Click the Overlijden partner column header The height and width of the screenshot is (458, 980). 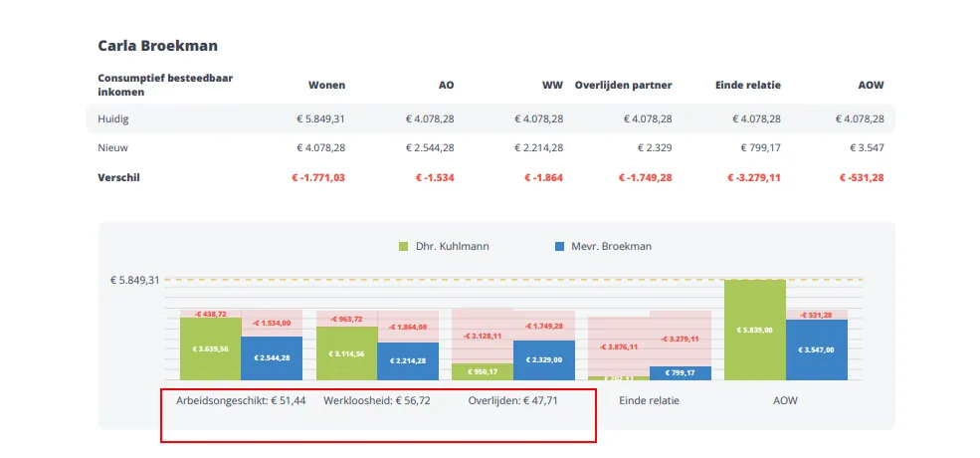tap(624, 85)
